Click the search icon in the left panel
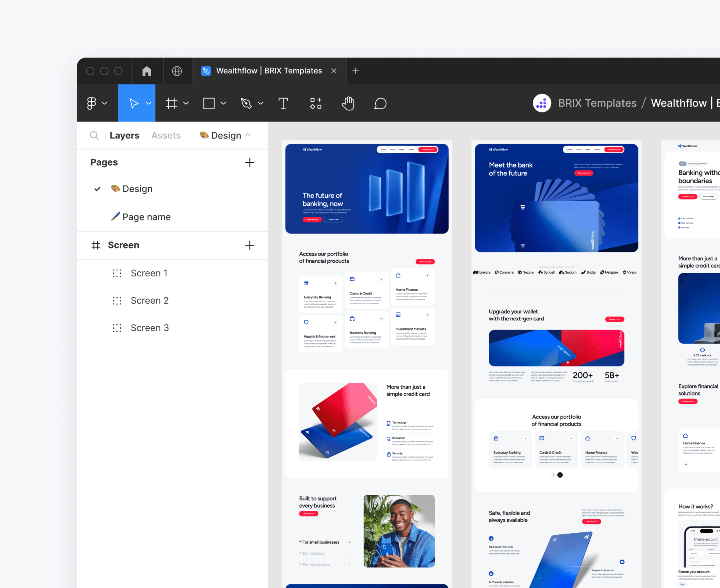 [x=94, y=135]
